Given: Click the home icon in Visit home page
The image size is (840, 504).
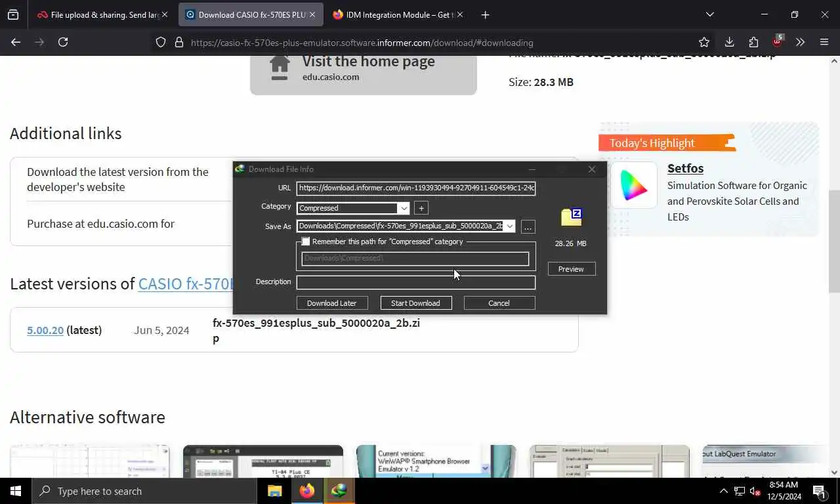Looking at the screenshot, I should tap(280, 68).
